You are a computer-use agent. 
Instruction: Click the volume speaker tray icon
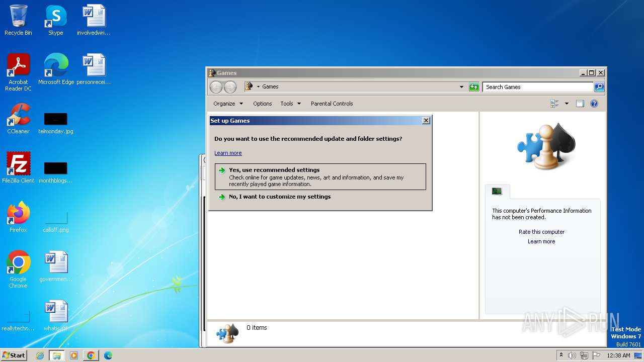pos(572,355)
